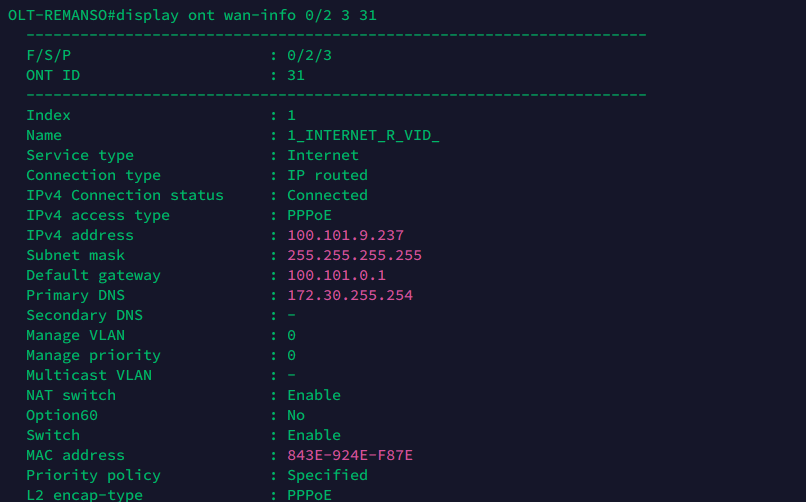Image resolution: width=806 pixels, height=502 pixels.
Task: Click the IPv4 Connection status value Connected
Action: click(x=327, y=195)
